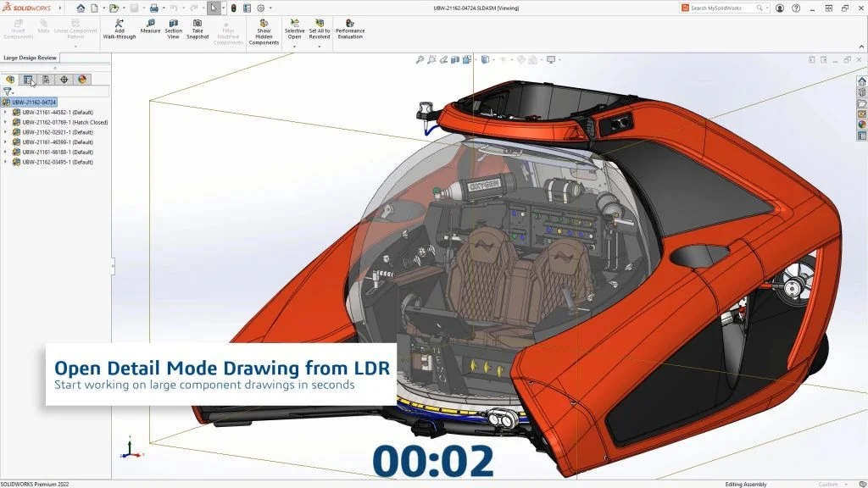The image size is (868, 488).
Task: Expand the UBW-21162-01769-1 (Hatch Closed) node
Action: (x=6, y=122)
